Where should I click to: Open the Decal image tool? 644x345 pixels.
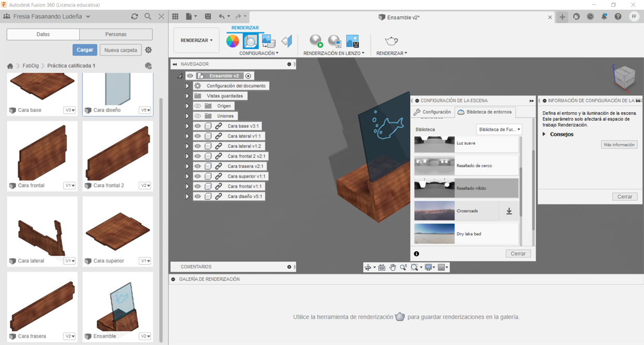click(268, 41)
